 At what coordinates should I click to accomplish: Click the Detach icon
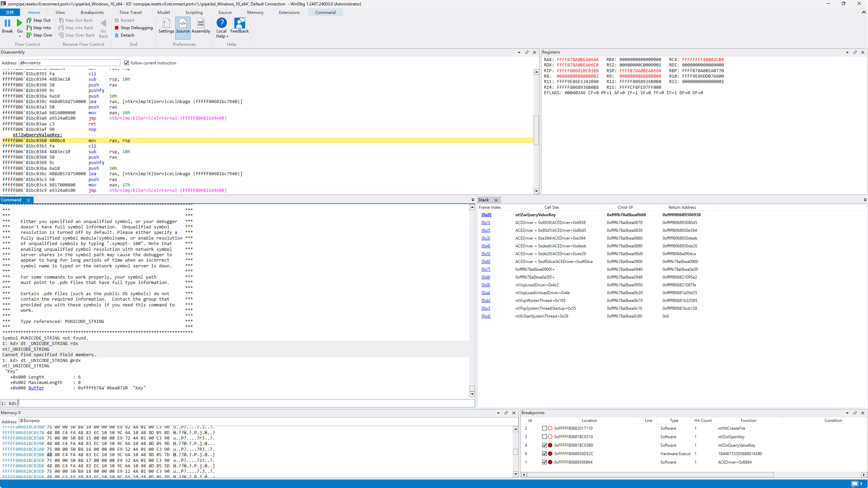point(117,35)
